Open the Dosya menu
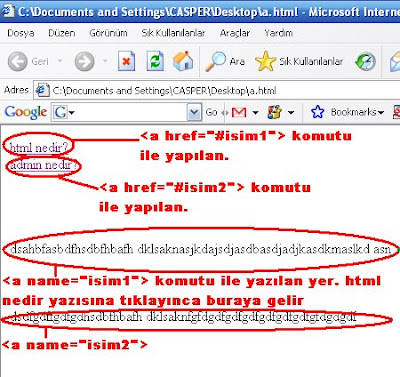The image size is (400, 377). click(x=21, y=33)
